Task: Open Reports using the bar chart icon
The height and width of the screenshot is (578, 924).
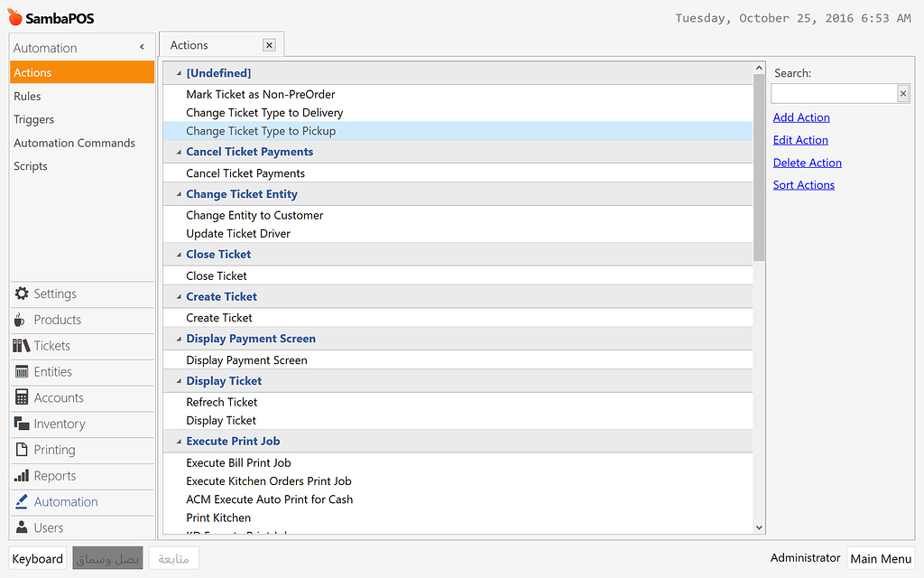Action: (x=22, y=476)
